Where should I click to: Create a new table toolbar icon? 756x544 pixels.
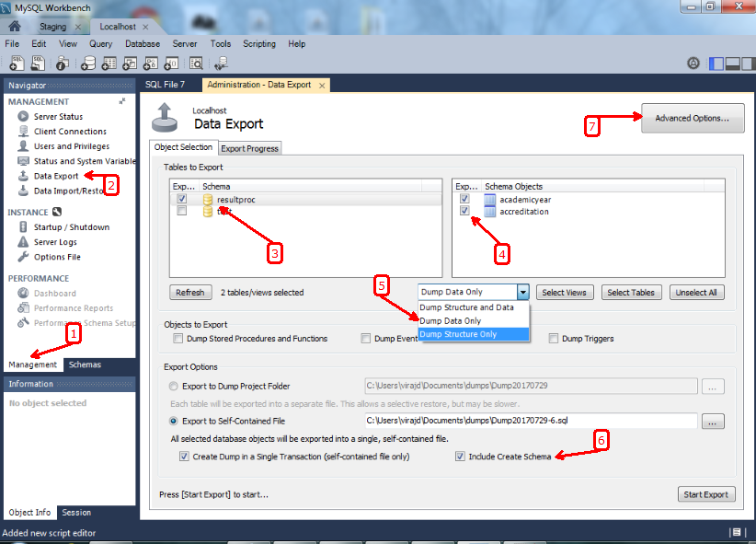(x=109, y=64)
